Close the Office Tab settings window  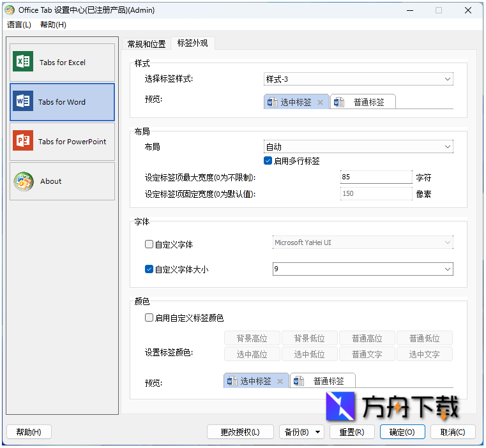click(x=468, y=10)
